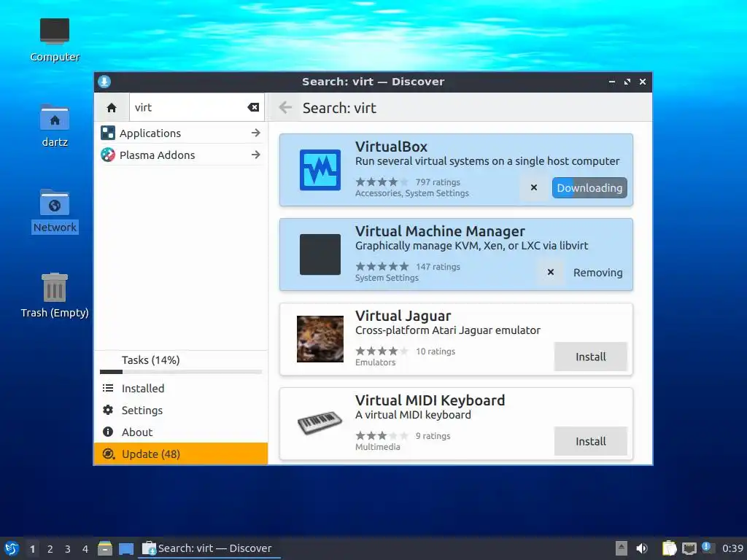The image size is (747, 560).
Task: Install Virtual Jaguar
Action: [x=591, y=357]
